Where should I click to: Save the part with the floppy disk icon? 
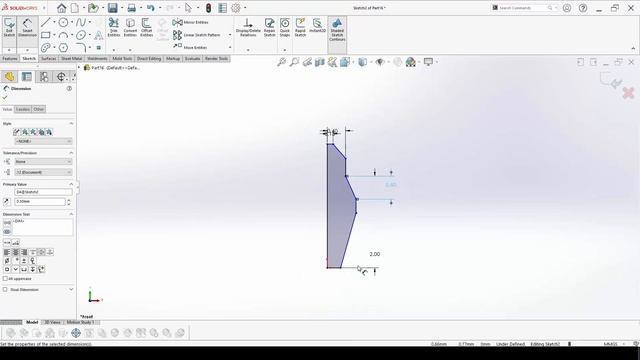pyautogui.click(x=113, y=8)
